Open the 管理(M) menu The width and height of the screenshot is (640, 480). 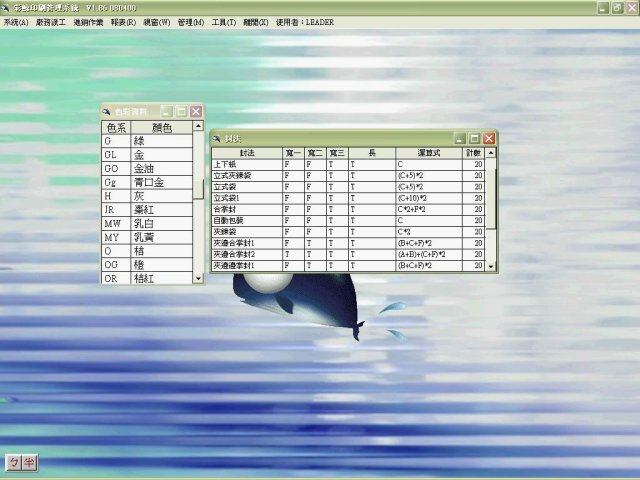coord(190,22)
